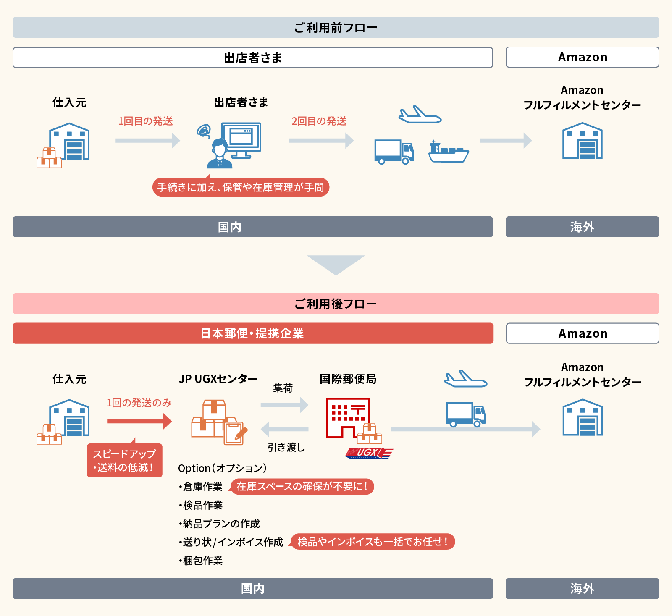Click the Amazon fulfillment center warehouse in the before-use flow
The image size is (672, 616).
point(583,141)
